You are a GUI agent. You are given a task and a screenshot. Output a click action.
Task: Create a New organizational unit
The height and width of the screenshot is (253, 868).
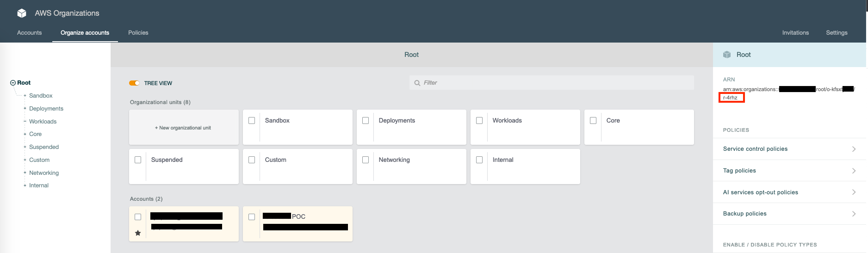tap(184, 128)
